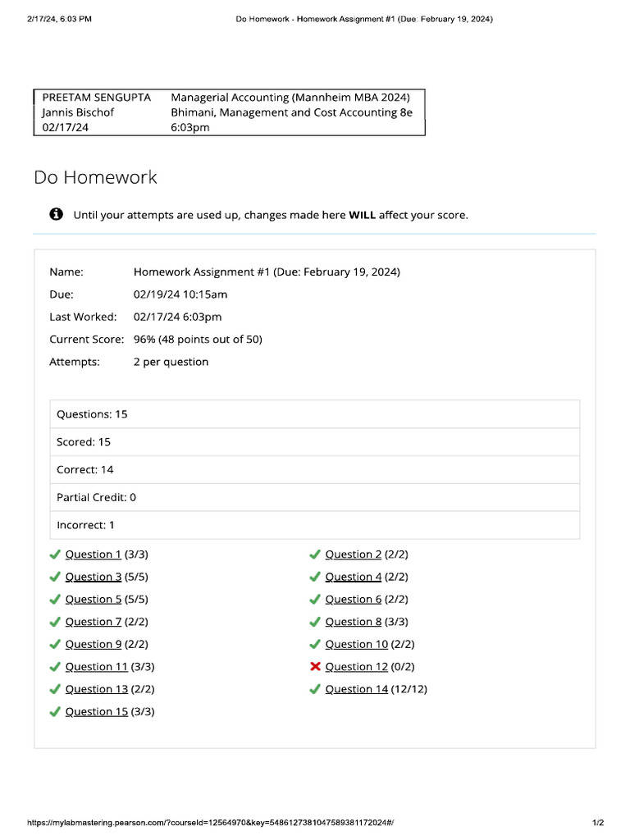Open the Question 14 link
The width and height of the screenshot is (630, 840).
356,689
